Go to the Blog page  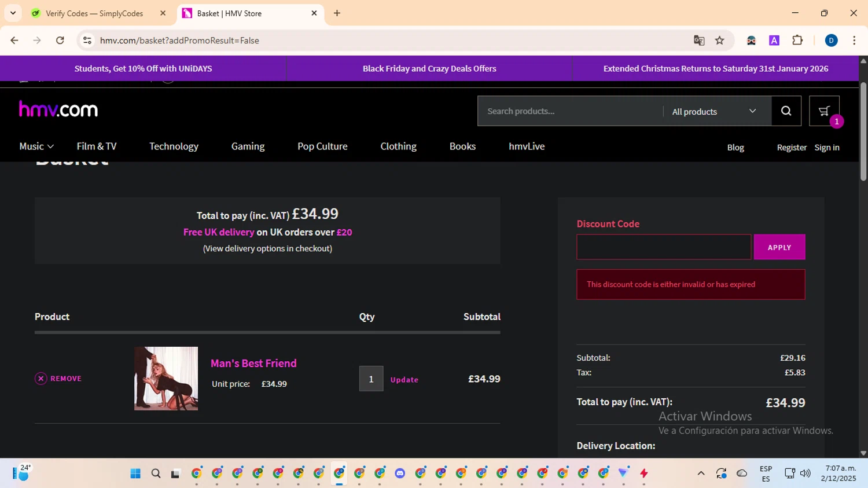[735, 148]
